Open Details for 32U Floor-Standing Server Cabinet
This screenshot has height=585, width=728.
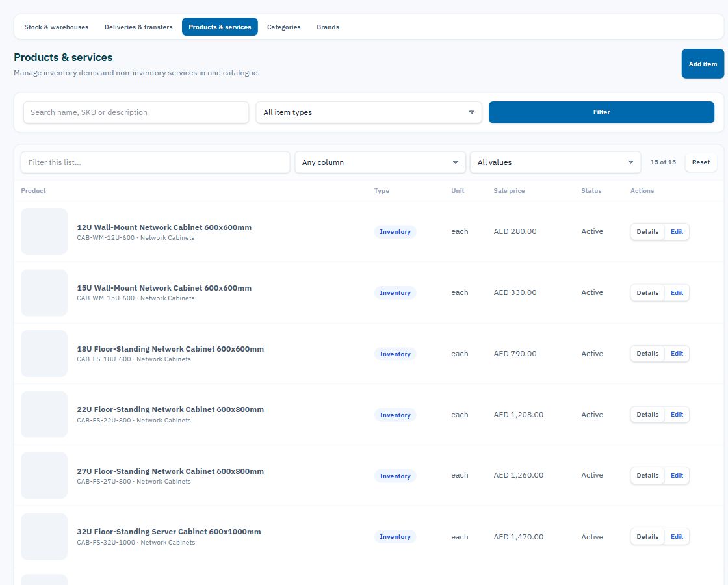(x=647, y=537)
